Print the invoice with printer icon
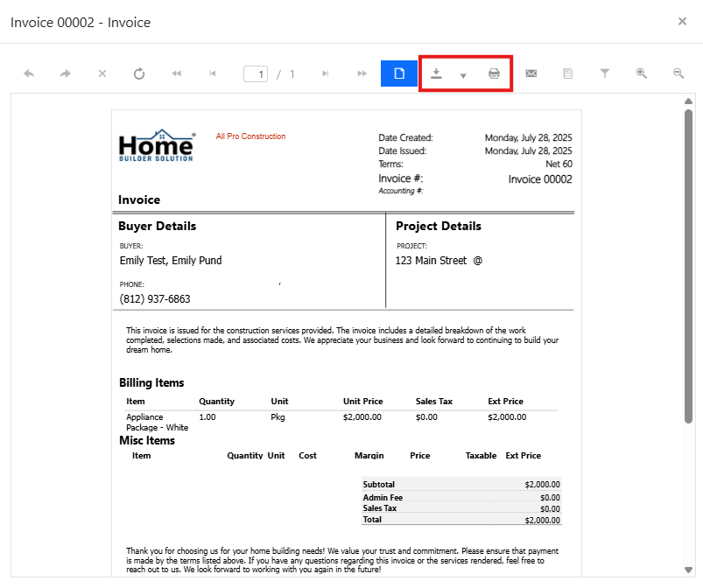Image resolution: width=703 pixels, height=588 pixels. point(494,73)
